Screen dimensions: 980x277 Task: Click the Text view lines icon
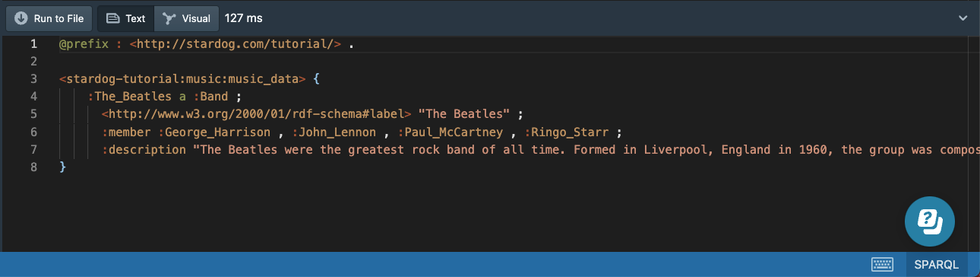click(112, 18)
